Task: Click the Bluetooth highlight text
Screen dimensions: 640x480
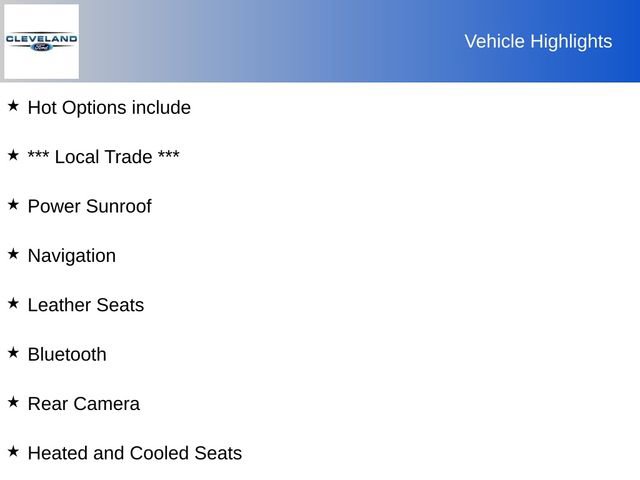Action: pos(66,354)
